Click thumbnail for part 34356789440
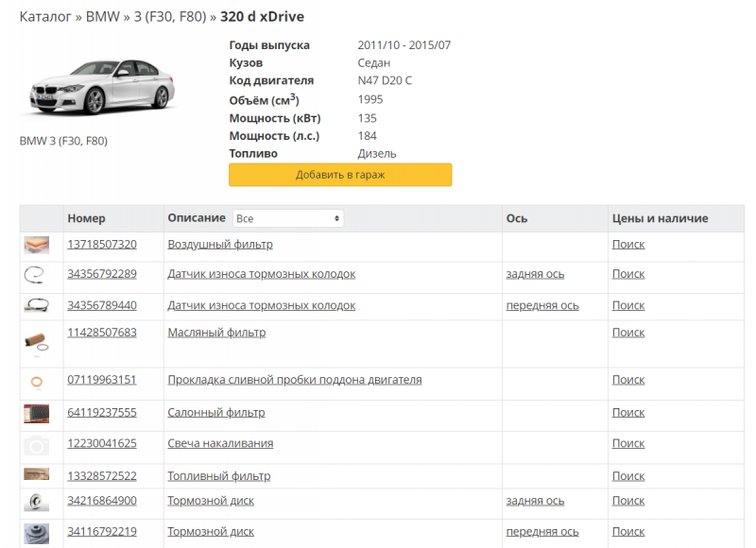756x548 pixels. pos(37,305)
